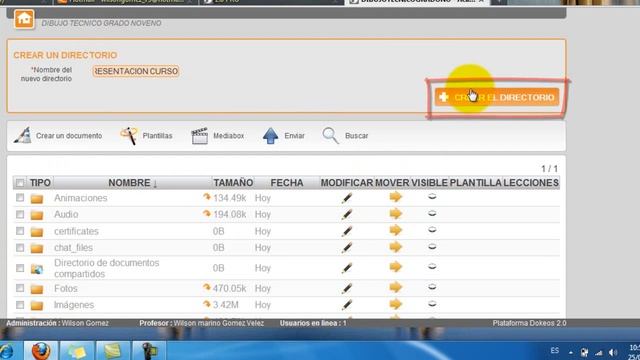This screenshot has height=360, width=640.
Task: Move Audio with the arrow icon
Action: (x=396, y=213)
